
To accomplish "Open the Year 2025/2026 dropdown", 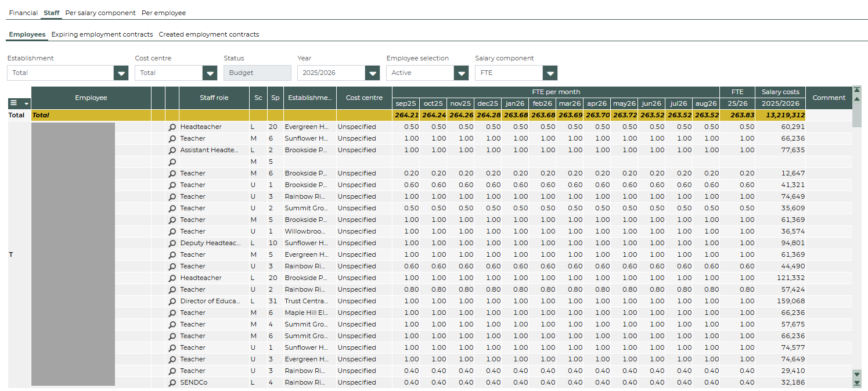I will pyautogui.click(x=372, y=73).
